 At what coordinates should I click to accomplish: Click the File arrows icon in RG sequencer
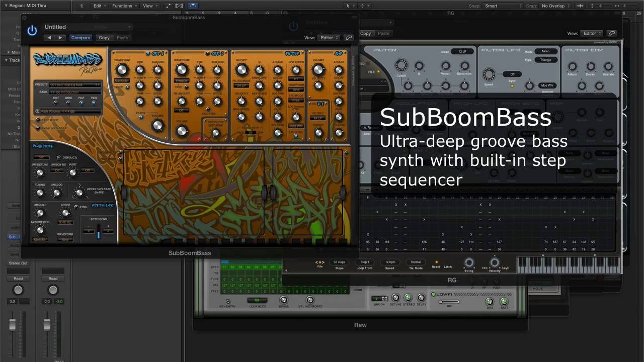pyautogui.click(x=319, y=262)
